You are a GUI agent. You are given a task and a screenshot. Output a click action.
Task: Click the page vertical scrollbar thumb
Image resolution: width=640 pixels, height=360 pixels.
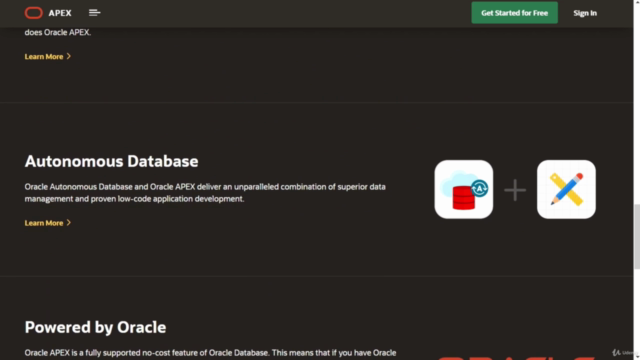tap(637, 237)
